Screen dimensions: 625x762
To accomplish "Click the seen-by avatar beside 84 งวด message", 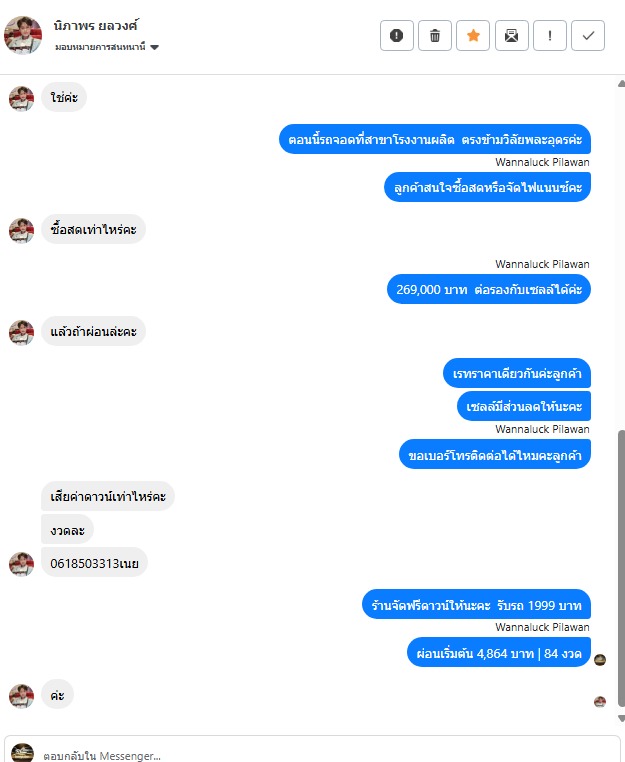I will point(600,659).
